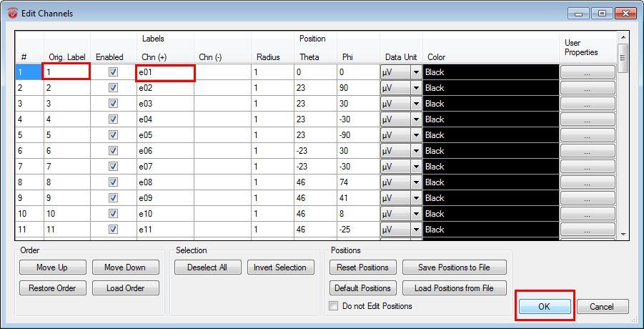This screenshot has width=644, height=329.
Task: Disable channel e06 via its checkbox
Action: pos(114,151)
